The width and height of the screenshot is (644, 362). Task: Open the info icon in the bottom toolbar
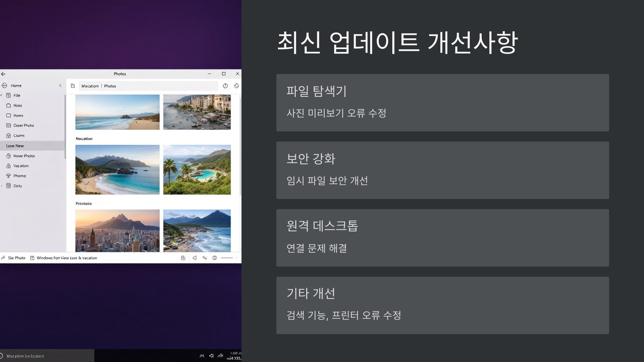pyautogui.click(x=214, y=258)
